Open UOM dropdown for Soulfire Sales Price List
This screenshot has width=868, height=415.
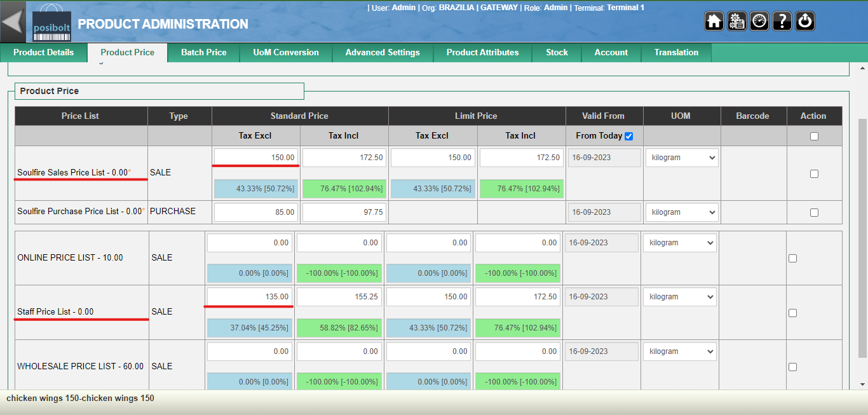[x=682, y=158]
